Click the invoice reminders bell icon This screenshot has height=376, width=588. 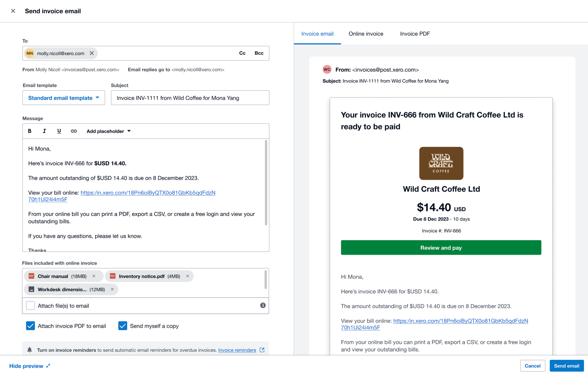pos(30,350)
